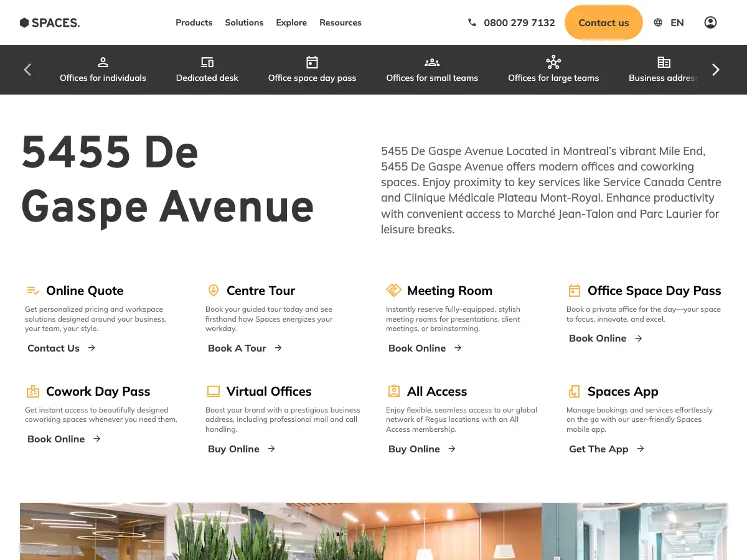Select the Offices for individuals icon
This screenshot has height=560, width=747.
(x=103, y=62)
